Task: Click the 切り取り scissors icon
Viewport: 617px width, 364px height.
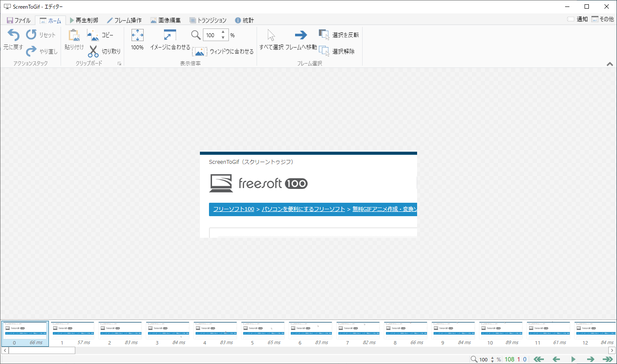Action: [x=93, y=51]
